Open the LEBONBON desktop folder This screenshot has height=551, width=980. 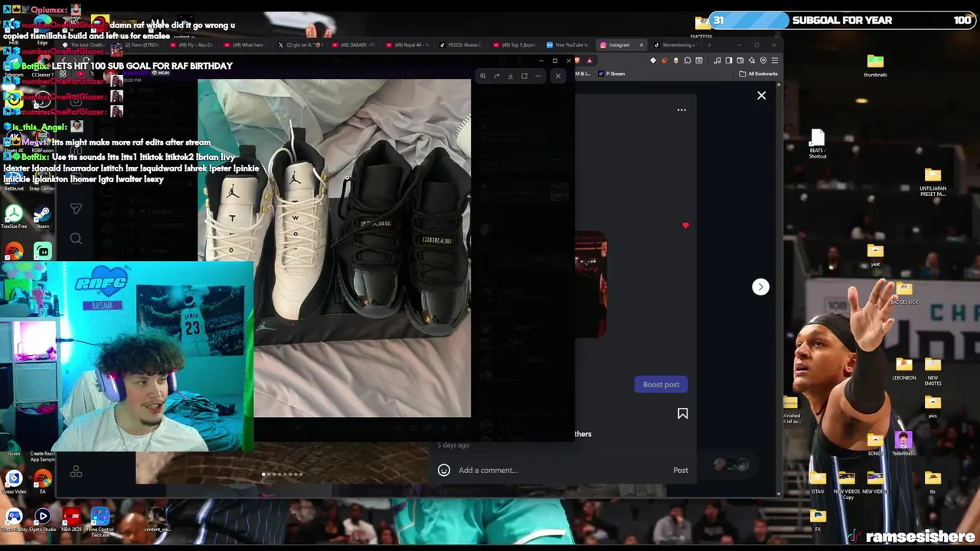(x=903, y=369)
